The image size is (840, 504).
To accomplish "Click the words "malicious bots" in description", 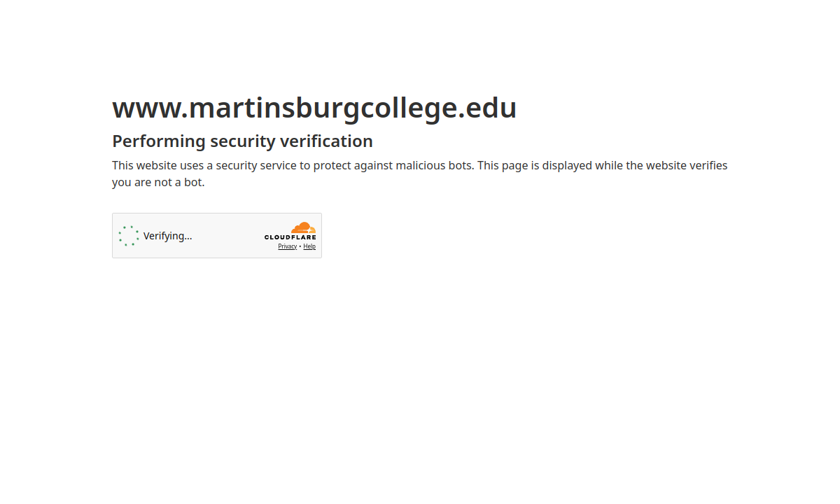I will tap(434, 165).
